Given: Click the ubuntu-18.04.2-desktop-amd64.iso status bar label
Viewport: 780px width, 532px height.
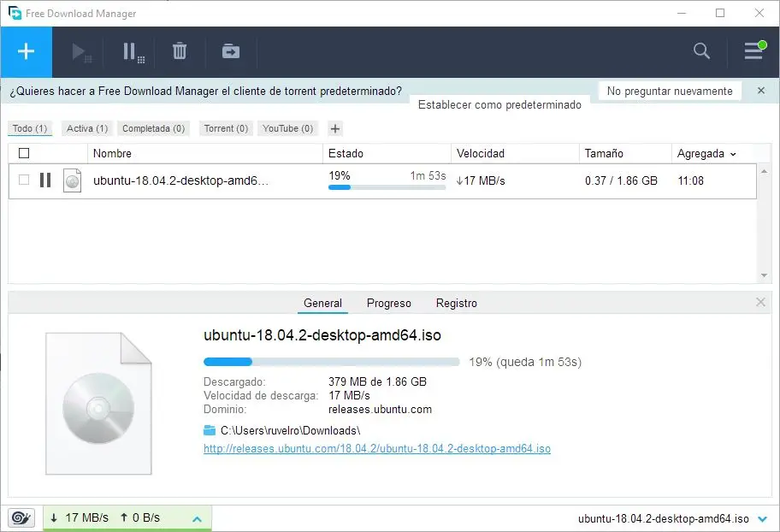Looking at the screenshot, I should coord(663,518).
